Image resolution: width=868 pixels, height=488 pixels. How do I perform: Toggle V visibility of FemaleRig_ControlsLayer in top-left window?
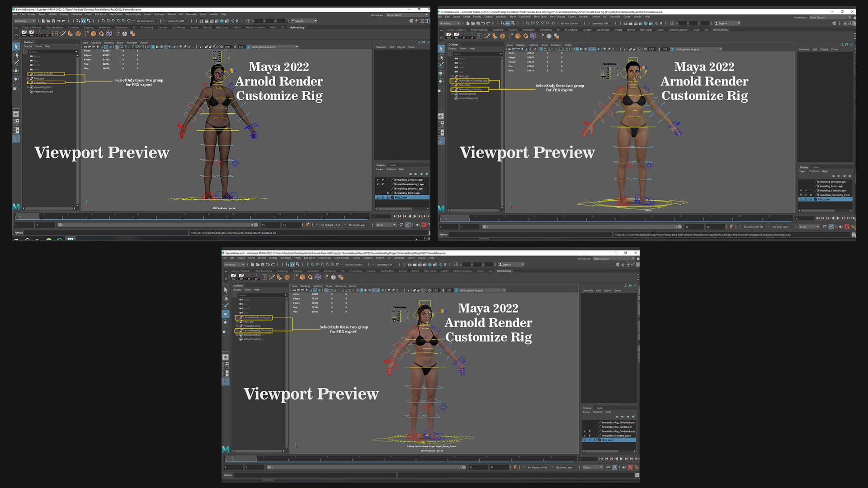pos(378,180)
